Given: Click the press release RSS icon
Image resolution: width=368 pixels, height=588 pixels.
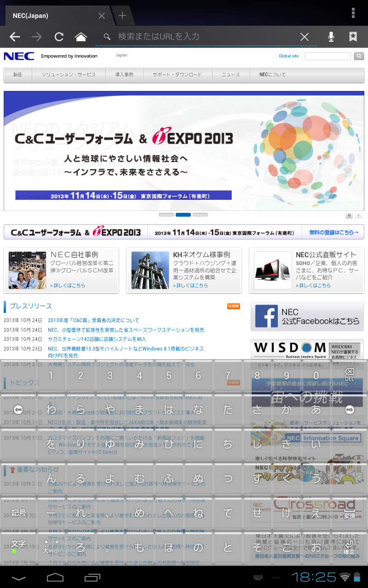Looking at the screenshot, I should click(234, 306).
